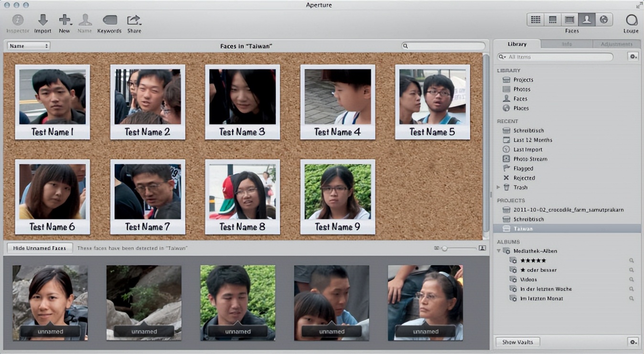Toggle the Name toolbar button
644x354 pixels.
[85, 20]
